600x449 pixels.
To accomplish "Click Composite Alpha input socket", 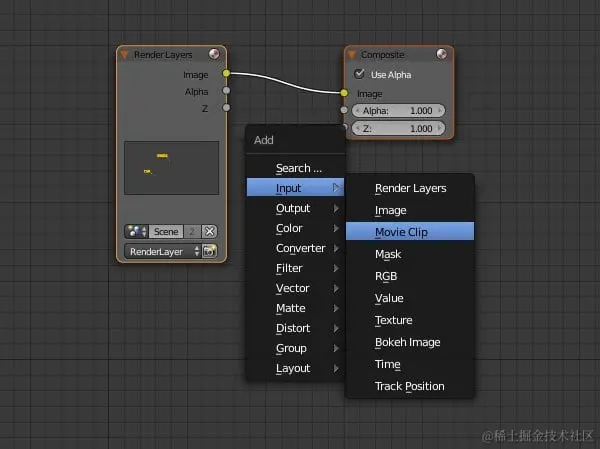I will pyautogui.click(x=344, y=110).
